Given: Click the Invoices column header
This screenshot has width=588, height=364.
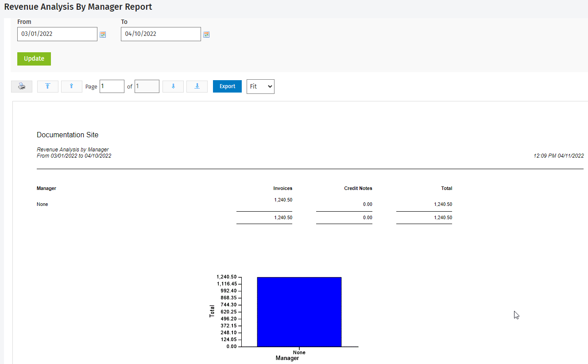Looking at the screenshot, I should pyautogui.click(x=283, y=188).
